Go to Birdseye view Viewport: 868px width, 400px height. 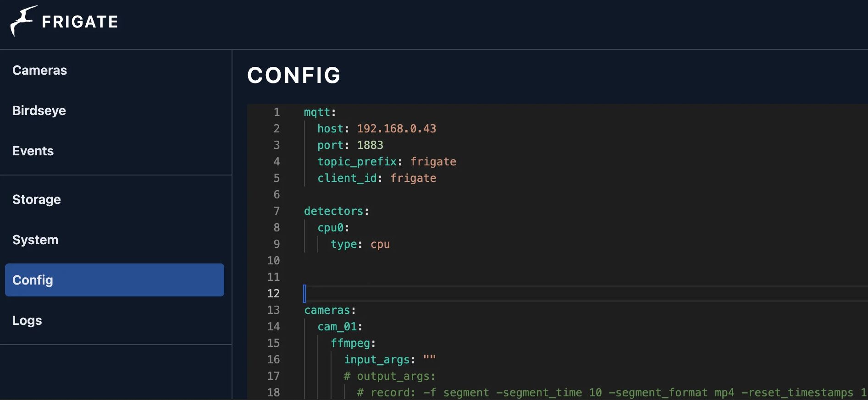[x=39, y=110]
